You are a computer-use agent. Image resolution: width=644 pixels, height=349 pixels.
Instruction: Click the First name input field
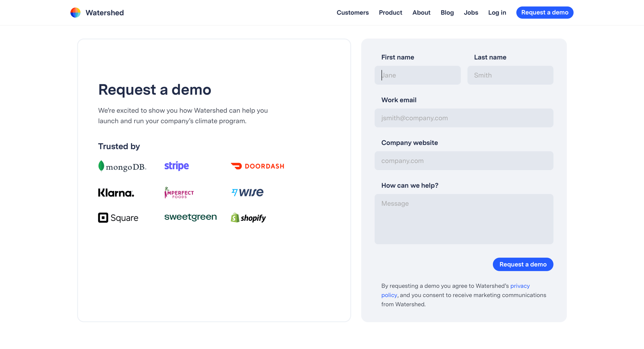coord(417,75)
